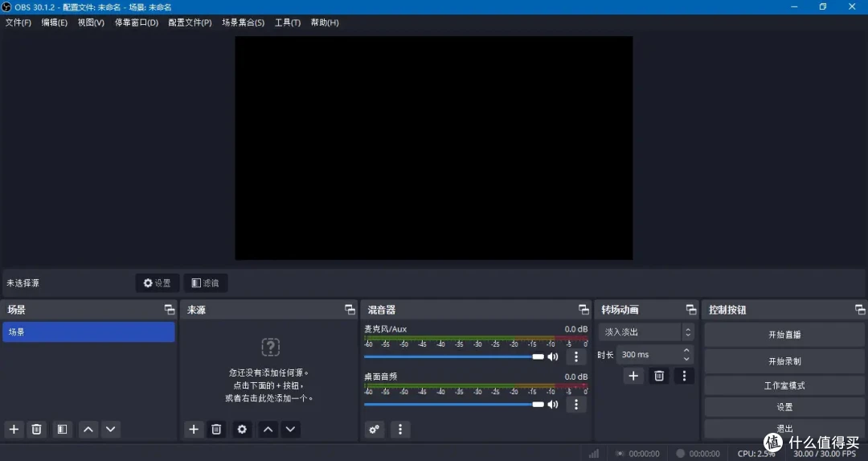
Task: Move source down arrow in 来源 panel
Action: [291, 430]
